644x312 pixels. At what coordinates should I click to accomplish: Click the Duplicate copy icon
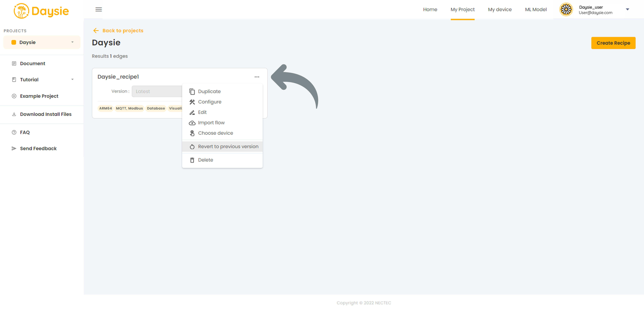pos(192,92)
